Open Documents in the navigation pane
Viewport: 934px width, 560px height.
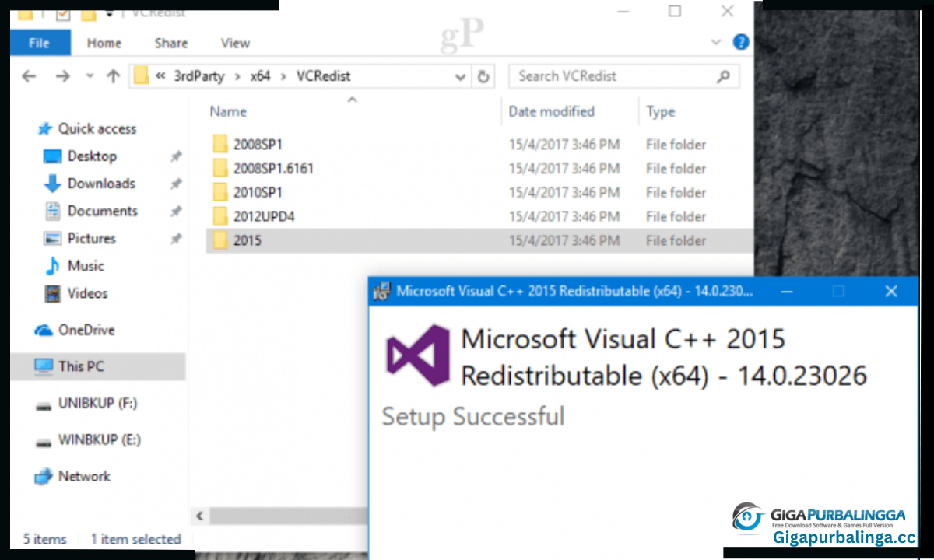coord(101,211)
